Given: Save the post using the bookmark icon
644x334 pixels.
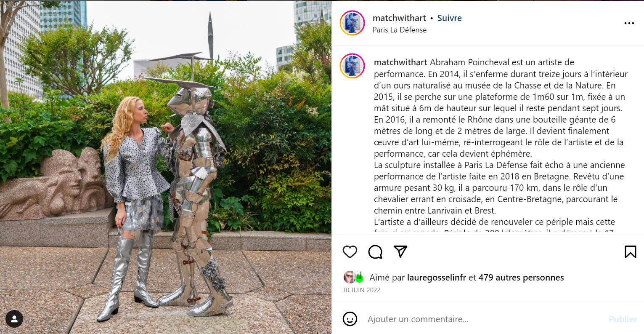Looking at the screenshot, I should pos(630,252).
